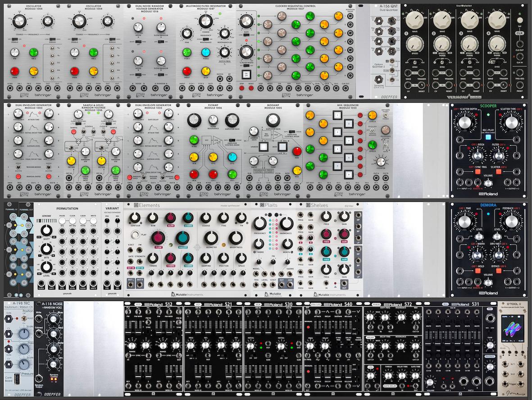This screenshot has width=532, height=400.
Task: Click the SPACE knob on Elements
Action: (241, 259)
